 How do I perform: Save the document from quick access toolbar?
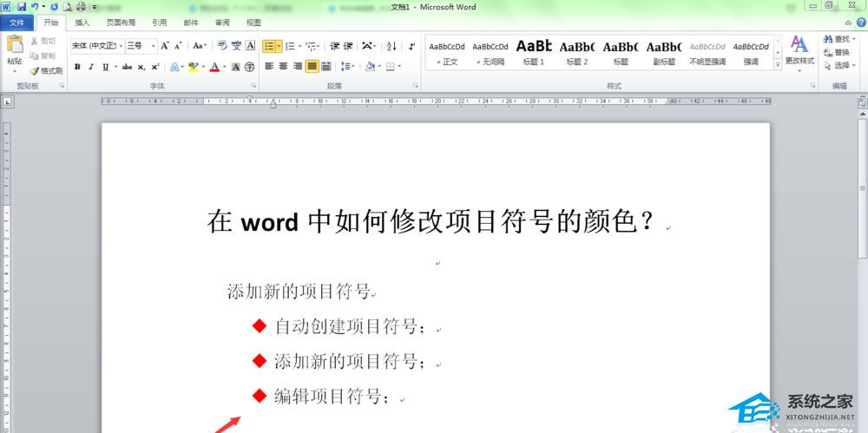pos(22,7)
